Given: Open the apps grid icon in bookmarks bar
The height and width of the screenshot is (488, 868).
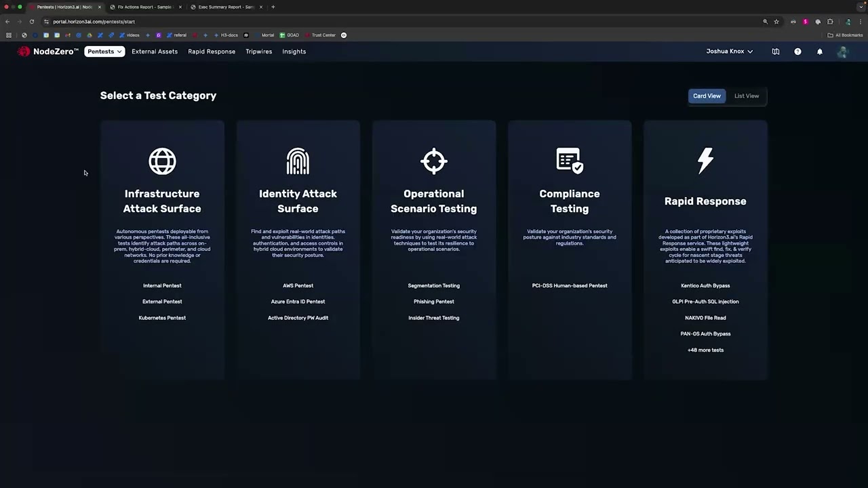Looking at the screenshot, I should tap(9, 35).
